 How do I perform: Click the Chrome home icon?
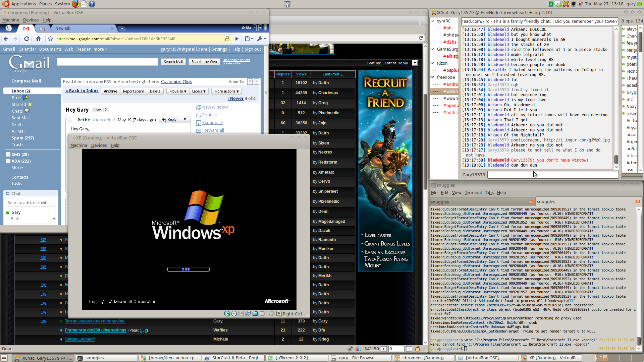(38, 39)
